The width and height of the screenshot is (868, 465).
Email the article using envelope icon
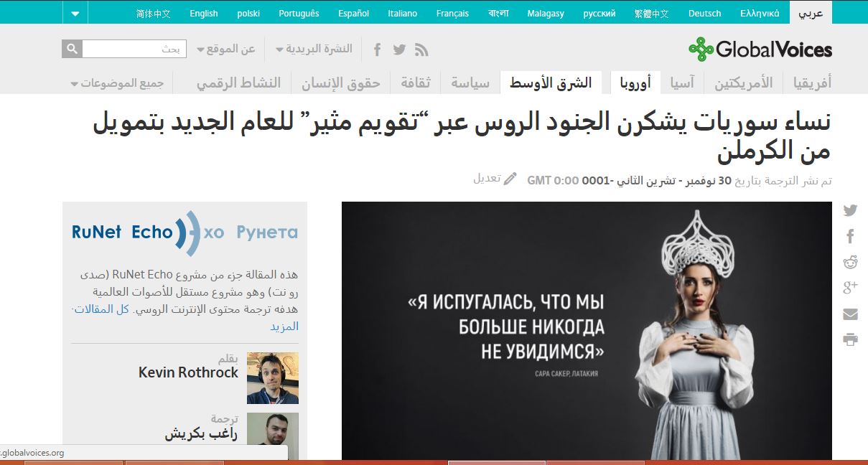(x=850, y=314)
